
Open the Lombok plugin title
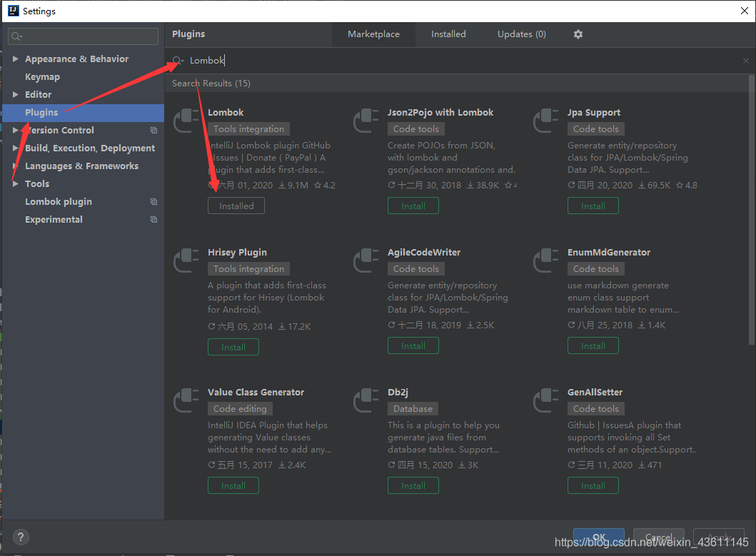point(226,112)
